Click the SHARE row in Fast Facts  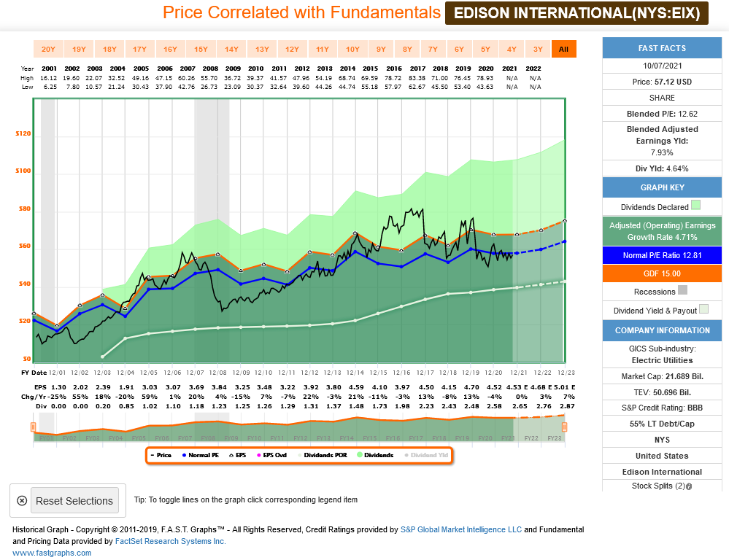click(662, 98)
